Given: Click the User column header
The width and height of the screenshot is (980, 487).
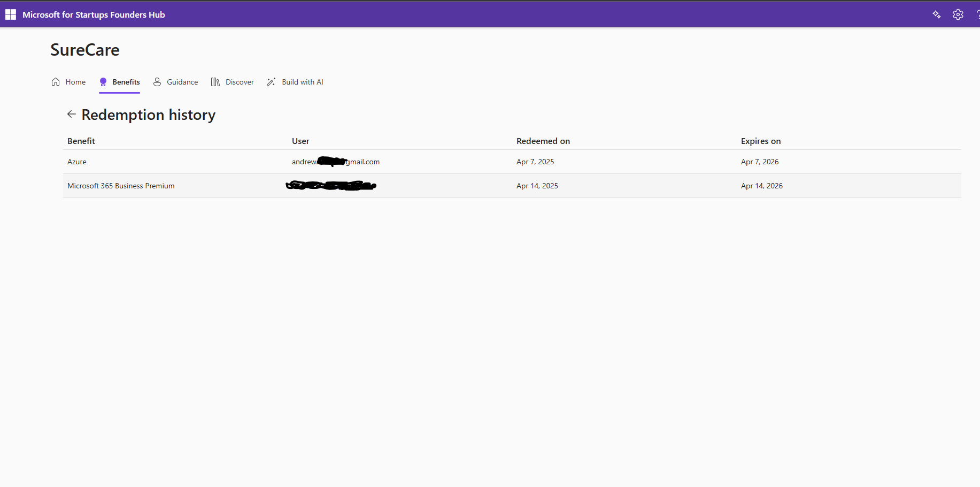Looking at the screenshot, I should [300, 141].
